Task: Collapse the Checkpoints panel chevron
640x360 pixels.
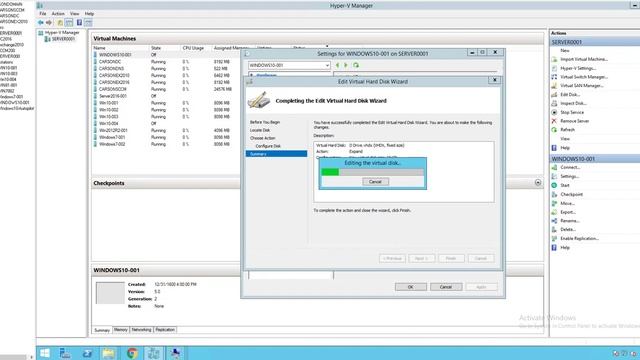Action: (x=538, y=182)
